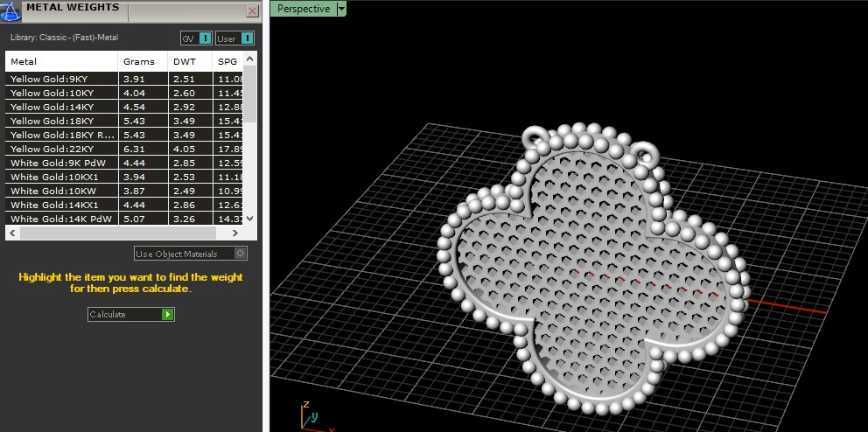Select the Yellow Gold:18KY row
The image size is (868, 432).
pos(124,121)
